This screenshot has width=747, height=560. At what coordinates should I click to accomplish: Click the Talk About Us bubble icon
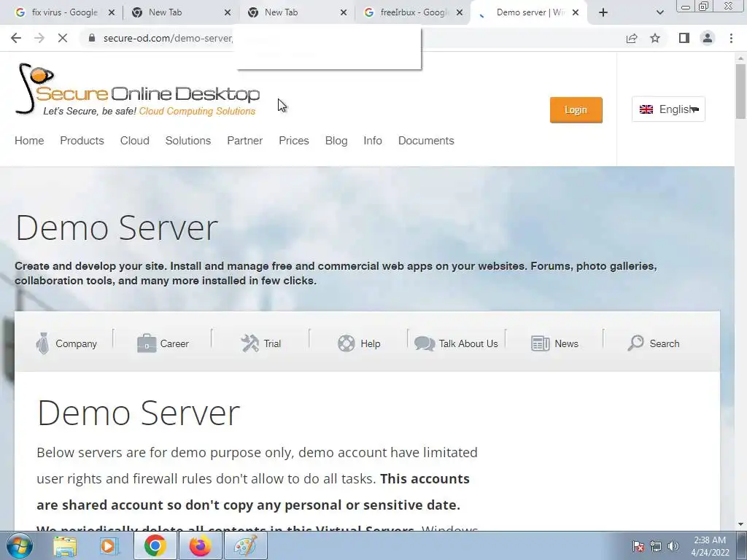pos(425,343)
